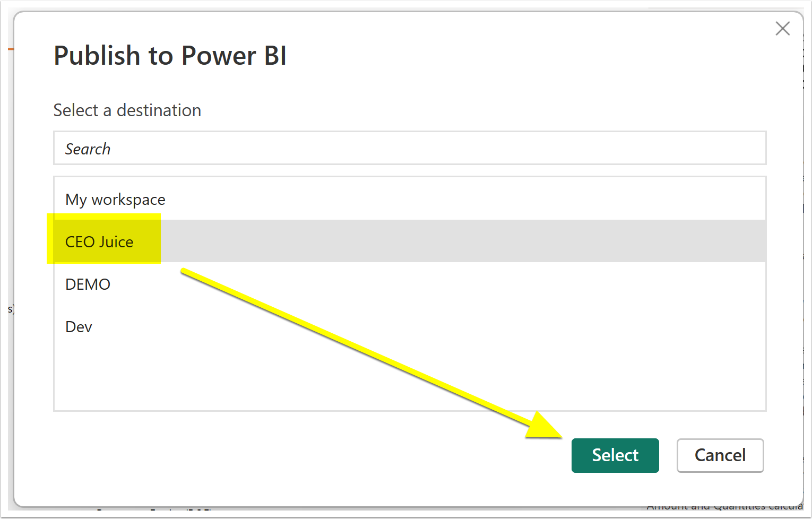Select the CEO Juice workspace row
Image resolution: width=812 pixels, height=519 pixels.
tap(410, 241)
